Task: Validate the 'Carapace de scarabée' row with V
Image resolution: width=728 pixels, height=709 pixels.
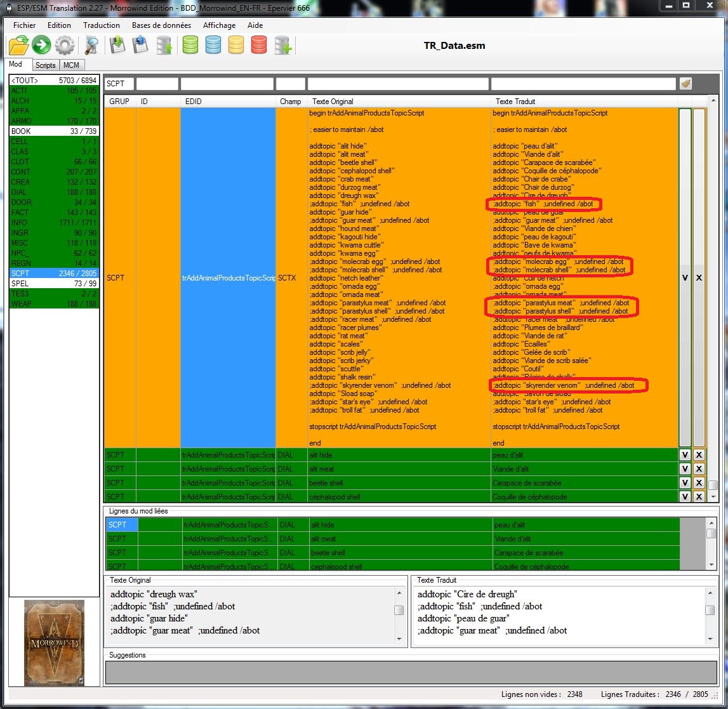Action: 685,483
